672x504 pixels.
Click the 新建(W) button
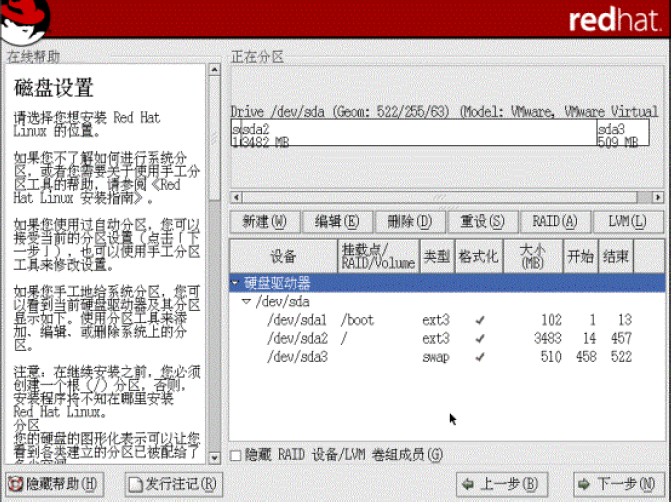pos(264,222)
